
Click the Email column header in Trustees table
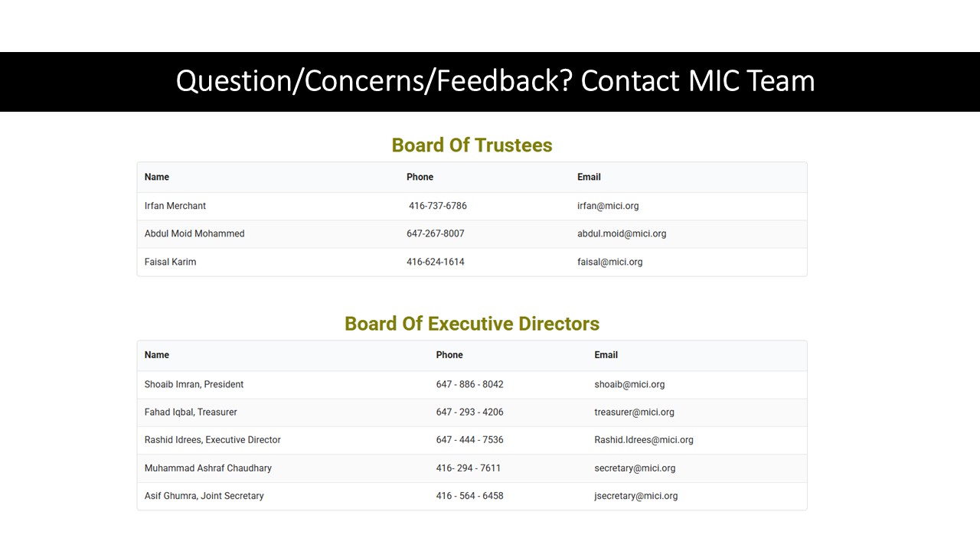click(x=589, y=177)
